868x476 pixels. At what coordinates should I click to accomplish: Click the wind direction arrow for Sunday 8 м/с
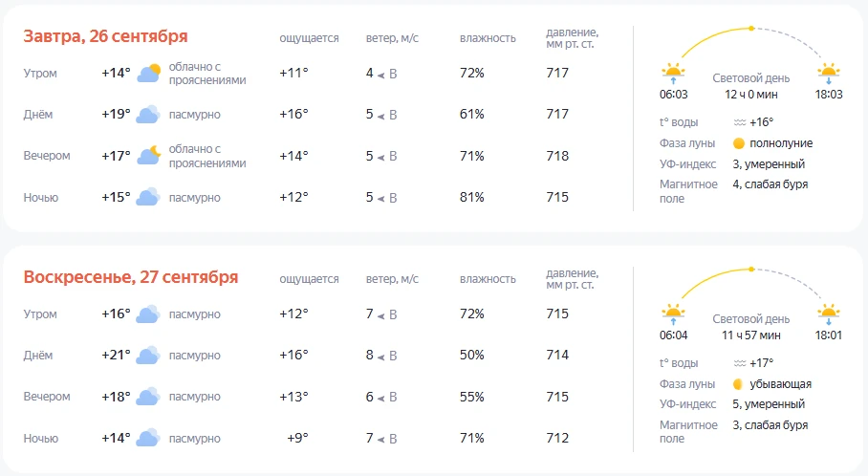click(x=380, y=357)
